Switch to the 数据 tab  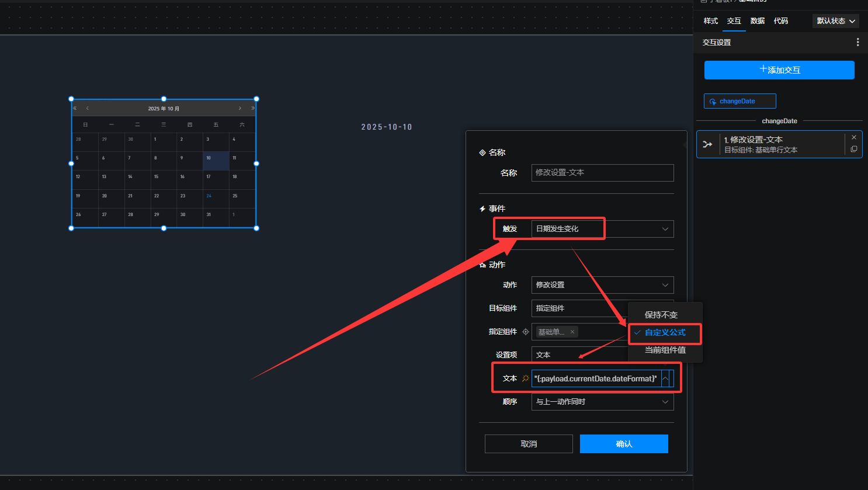757,21
